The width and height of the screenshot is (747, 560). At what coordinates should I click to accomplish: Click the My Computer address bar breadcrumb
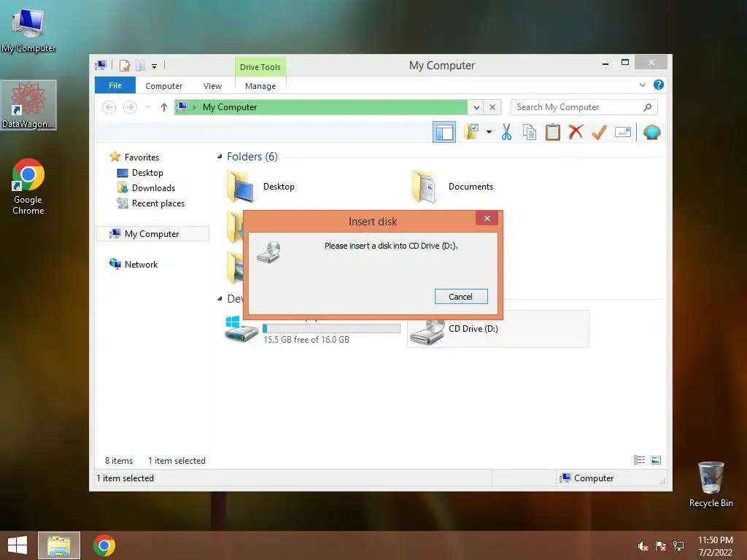(x=230, y=107)
